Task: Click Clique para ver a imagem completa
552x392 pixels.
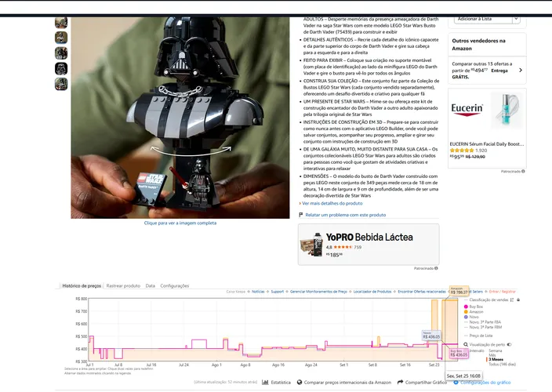Action: click(180, 223)
